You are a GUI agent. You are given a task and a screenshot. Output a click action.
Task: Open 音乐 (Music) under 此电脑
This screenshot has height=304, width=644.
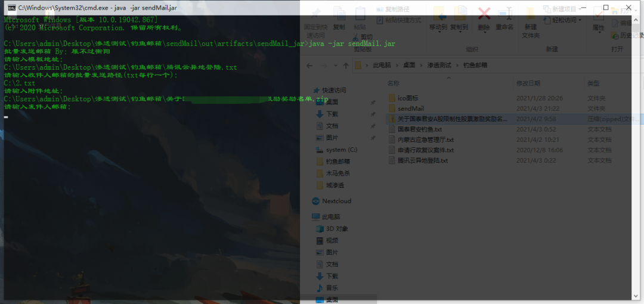[x=327, y=287]
